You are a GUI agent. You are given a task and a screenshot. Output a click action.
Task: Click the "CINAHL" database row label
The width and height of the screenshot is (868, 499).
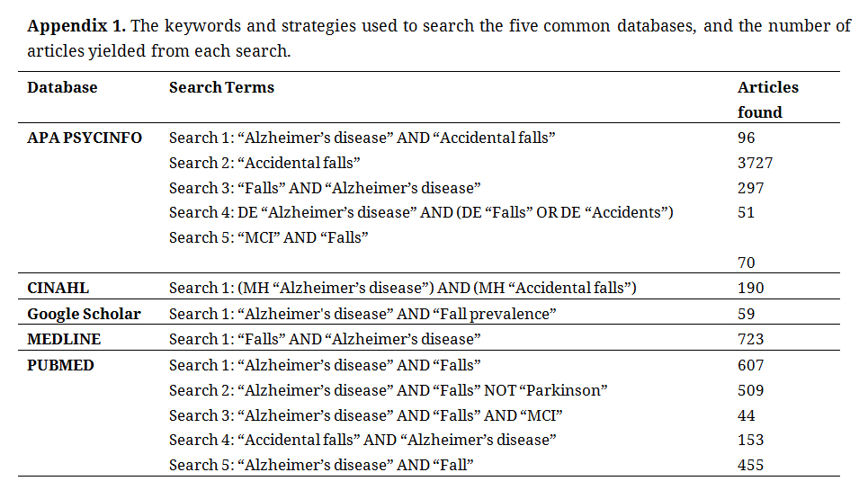pos(58,288)
